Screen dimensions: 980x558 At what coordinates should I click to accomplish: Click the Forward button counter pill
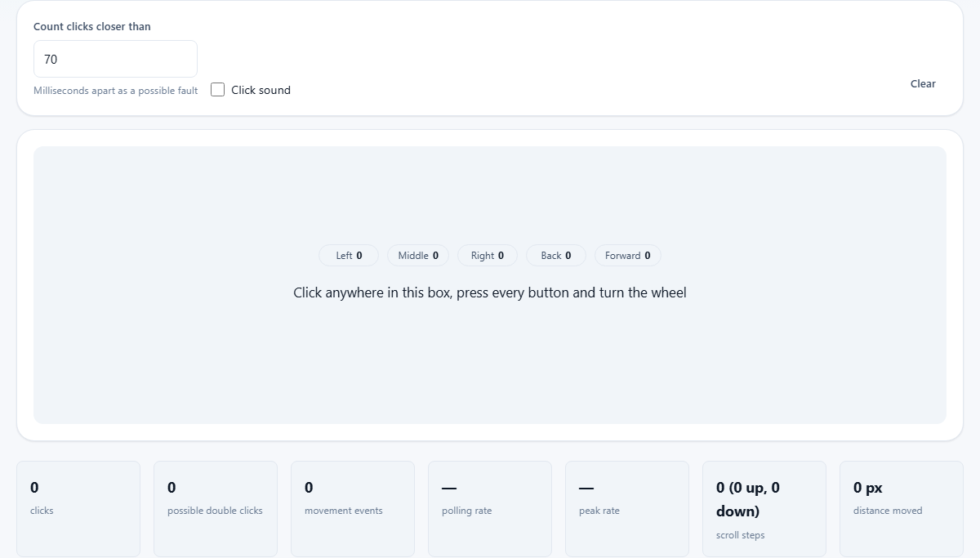pyautogui.click(x=628, y=256)
